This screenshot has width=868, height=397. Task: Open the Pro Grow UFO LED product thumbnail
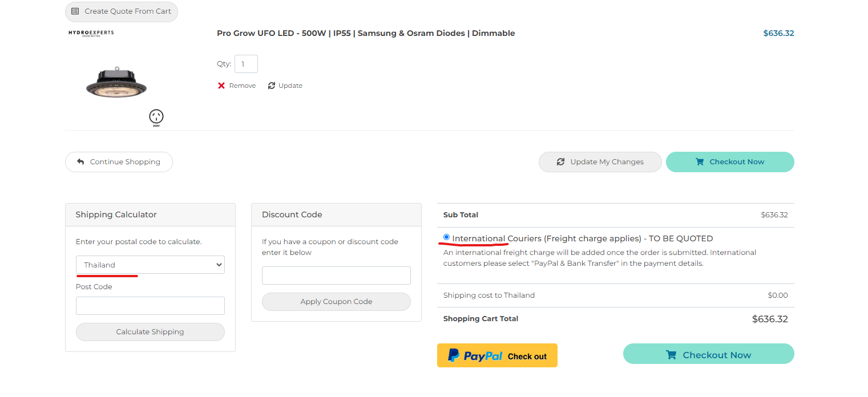116,82
